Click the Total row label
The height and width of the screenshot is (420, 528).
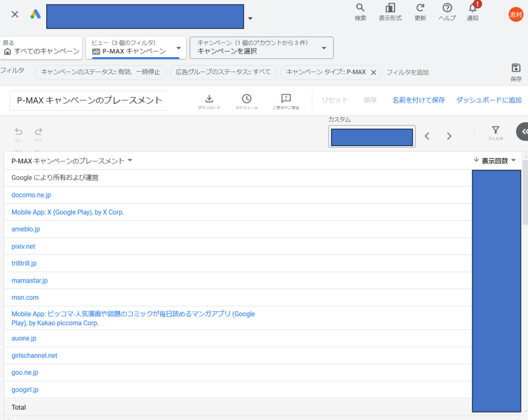point(18,407)
